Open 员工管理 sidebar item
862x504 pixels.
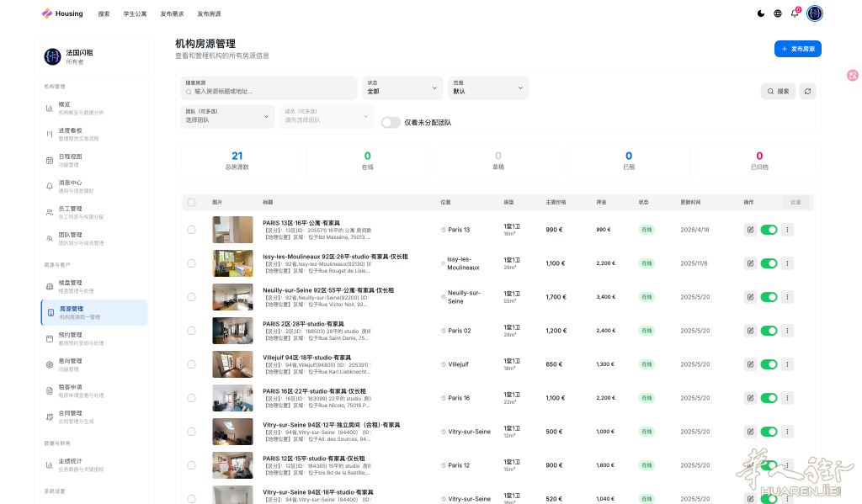[94, 212]
